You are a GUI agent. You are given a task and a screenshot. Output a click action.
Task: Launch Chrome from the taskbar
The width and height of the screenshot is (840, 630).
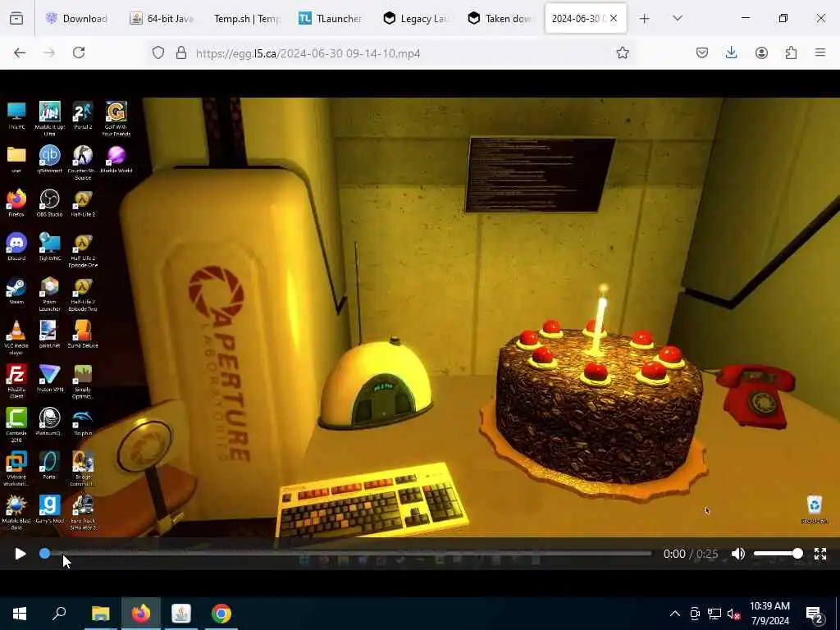pyautogui.click(x=221, y=614)
